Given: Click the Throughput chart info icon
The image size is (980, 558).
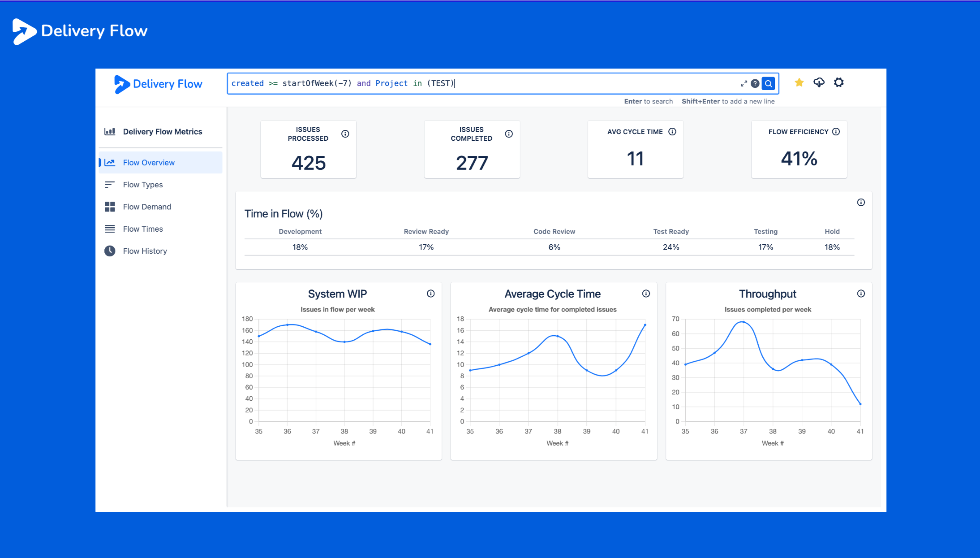Looking at the screenshot, I should pyautogui.click(x=861, y=294).
